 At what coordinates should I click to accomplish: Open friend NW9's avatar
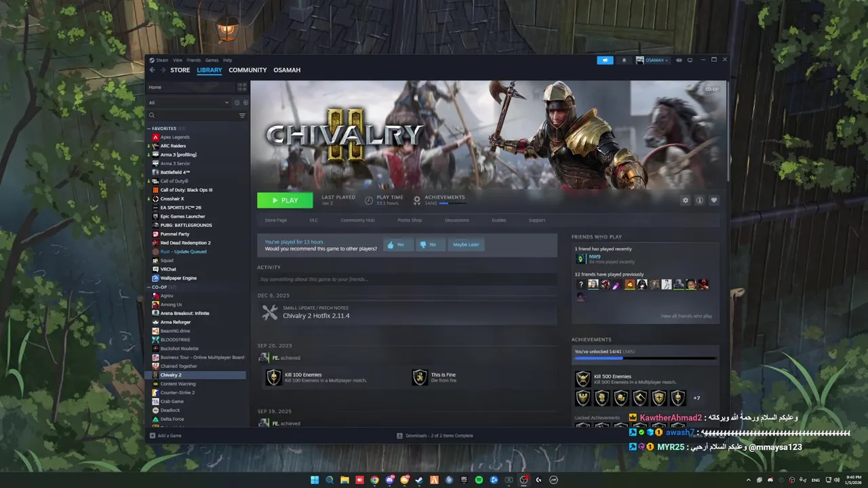point(580,259)
